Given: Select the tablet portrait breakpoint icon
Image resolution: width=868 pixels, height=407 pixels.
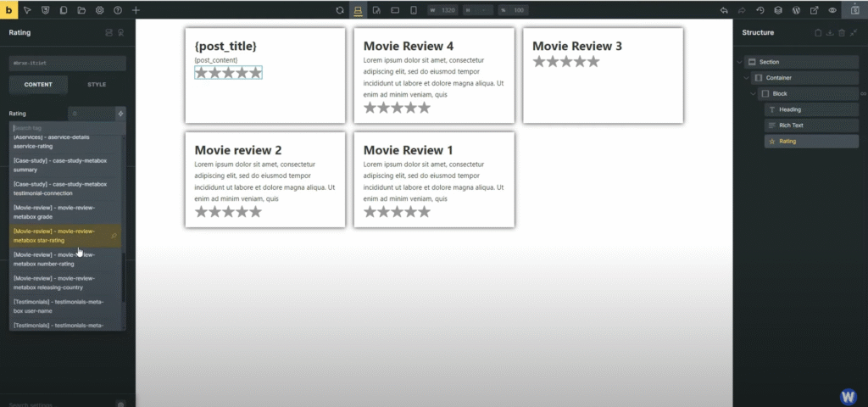Looking at the screenshot, I should [x=376, y=10].
